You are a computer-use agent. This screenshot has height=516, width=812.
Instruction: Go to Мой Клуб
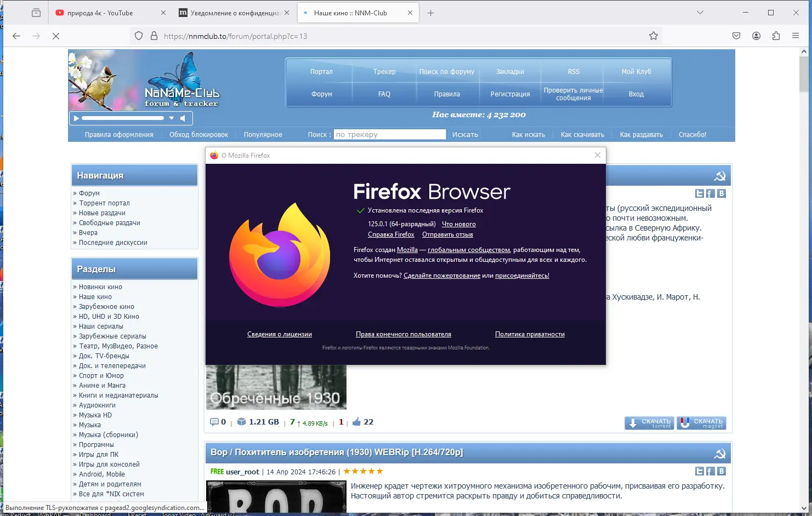[636, 72]
